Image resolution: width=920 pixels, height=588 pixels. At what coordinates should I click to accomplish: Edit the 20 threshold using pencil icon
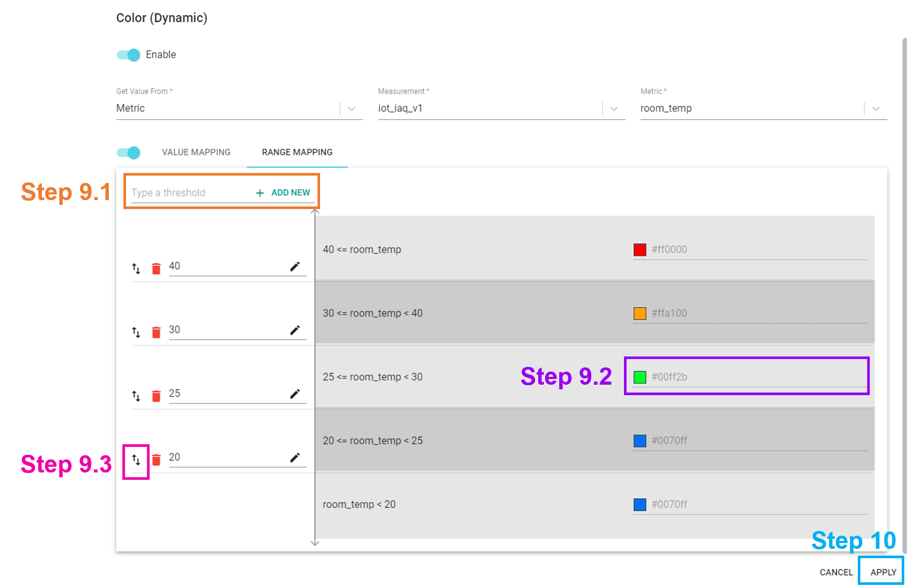tap(295, 458)
